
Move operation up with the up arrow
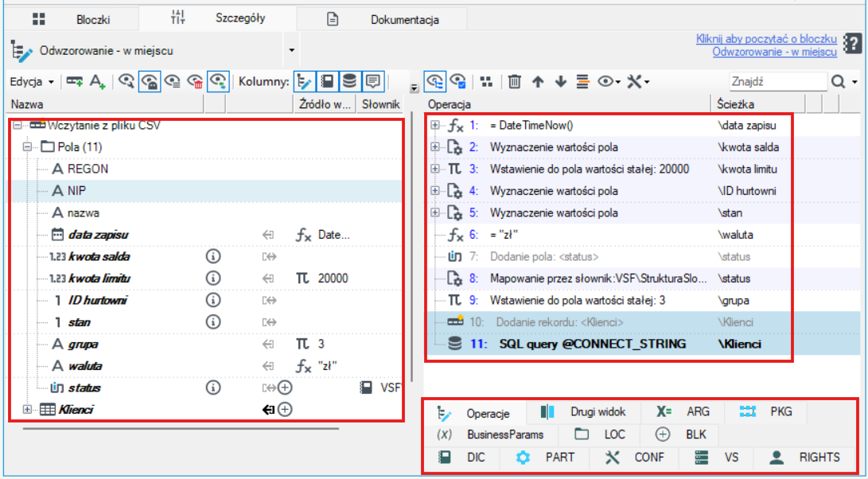pyautogui.click(x=538, y=82)
